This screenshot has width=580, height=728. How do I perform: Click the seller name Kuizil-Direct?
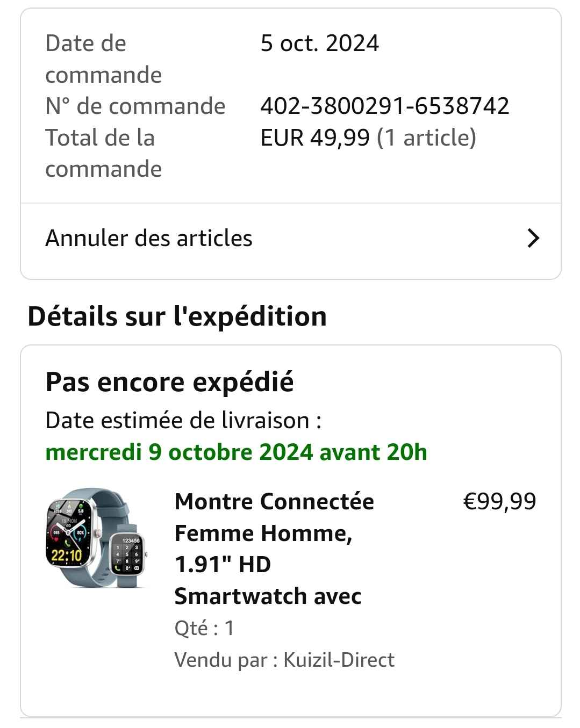339,660
